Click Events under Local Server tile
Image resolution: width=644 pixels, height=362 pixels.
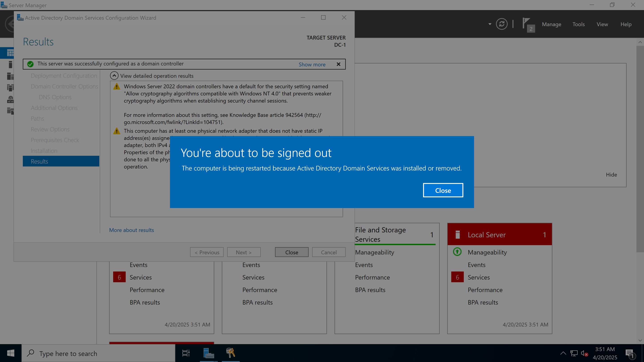[x=476, y=265]
